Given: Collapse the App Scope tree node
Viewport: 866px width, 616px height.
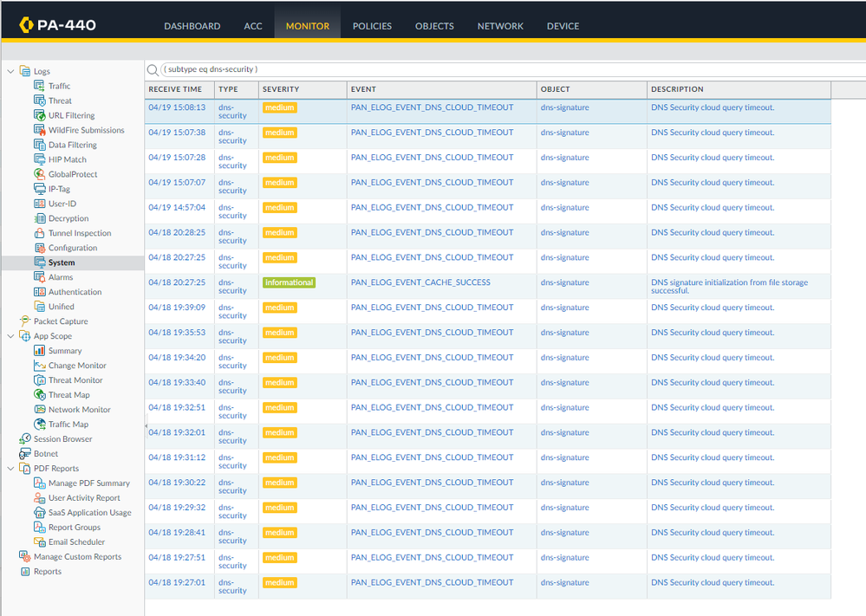Looking at the screenshot, I should 11,336.
